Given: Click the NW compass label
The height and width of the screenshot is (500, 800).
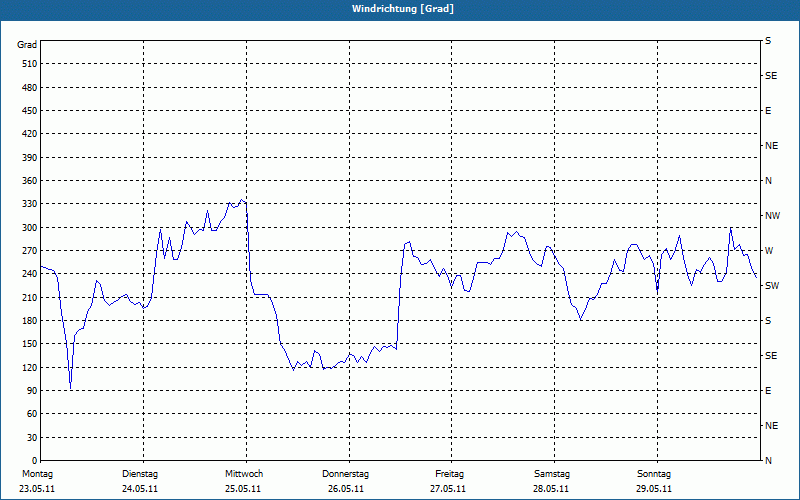Looking at the screenshot, I should [773, 216].
